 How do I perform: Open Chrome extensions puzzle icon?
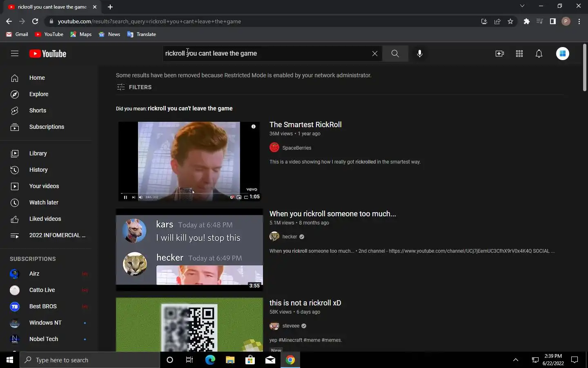coord(527,21)
